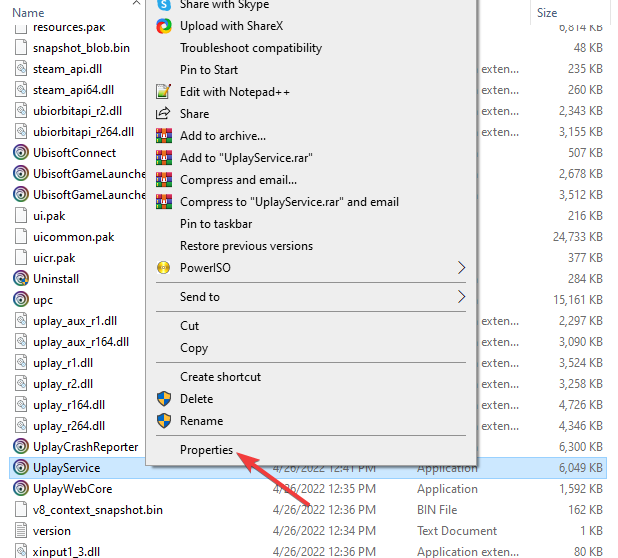Click the Uninstall application icon
618x558 pixels.
(21, 279)
